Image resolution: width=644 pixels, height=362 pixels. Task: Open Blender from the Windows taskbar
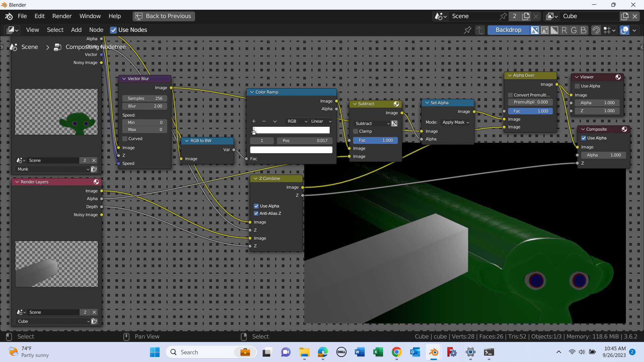click(433, 352)
